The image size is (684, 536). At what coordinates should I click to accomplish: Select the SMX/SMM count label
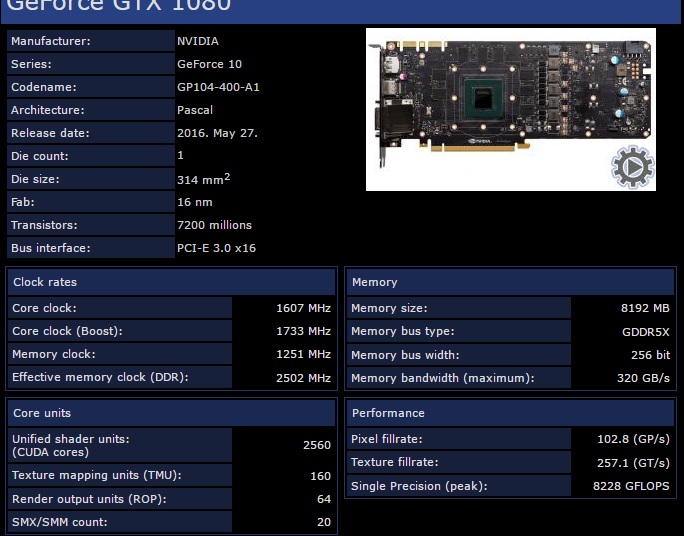coord(60,522)
